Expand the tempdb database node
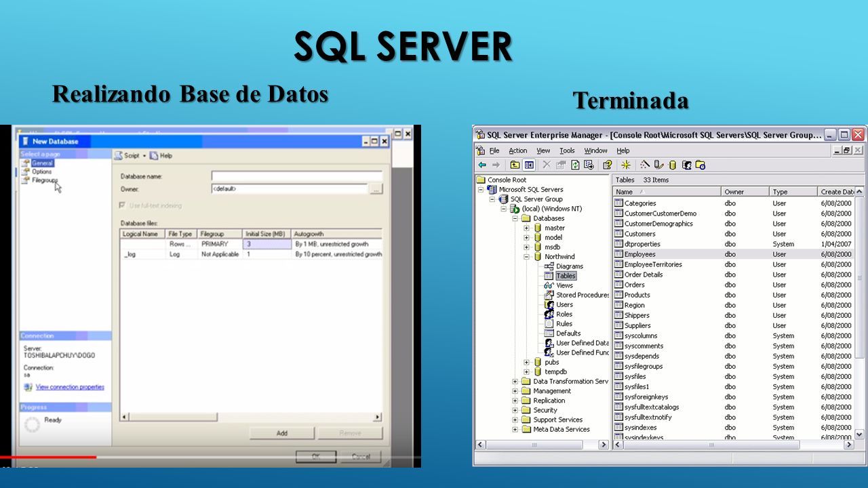Viewport: 868px width, 488px height. tap(526, 371)
